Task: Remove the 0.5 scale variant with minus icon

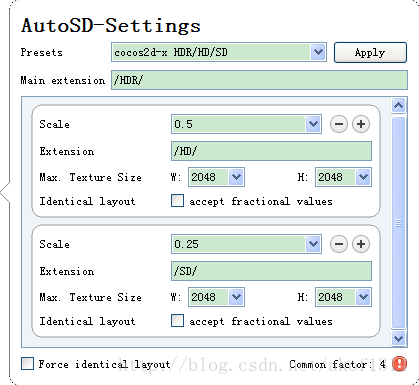Action: click(339, 124)
